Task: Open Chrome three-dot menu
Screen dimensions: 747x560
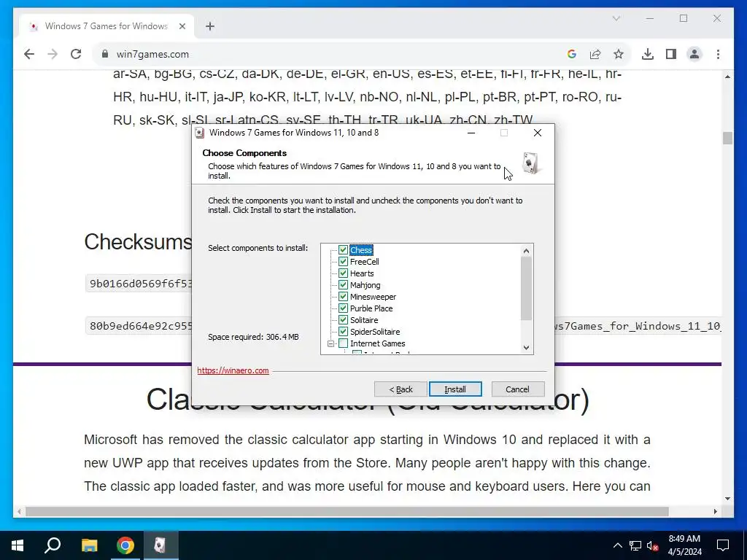Action: [718, 54]
